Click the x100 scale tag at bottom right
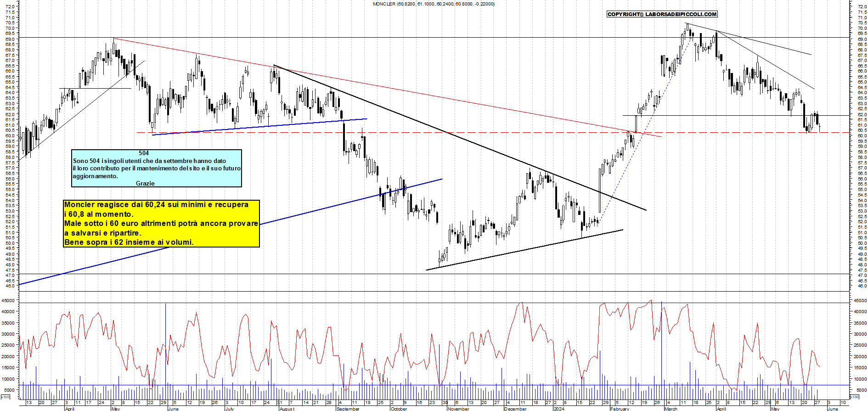 [x=855, y=397]
